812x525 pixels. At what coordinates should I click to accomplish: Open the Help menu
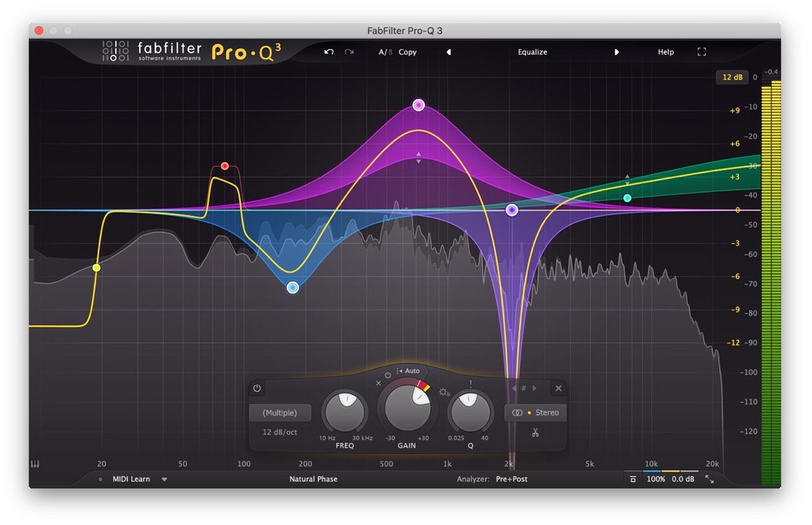(666, 52)
